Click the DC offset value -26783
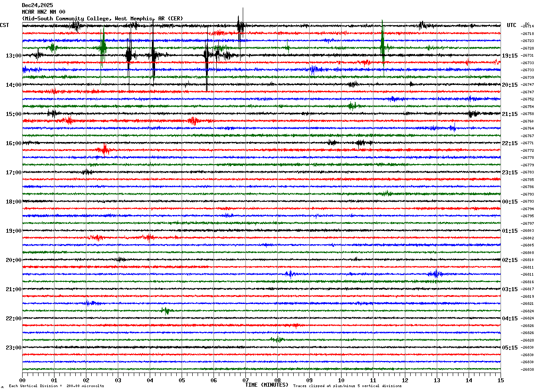 click(528, 172)
